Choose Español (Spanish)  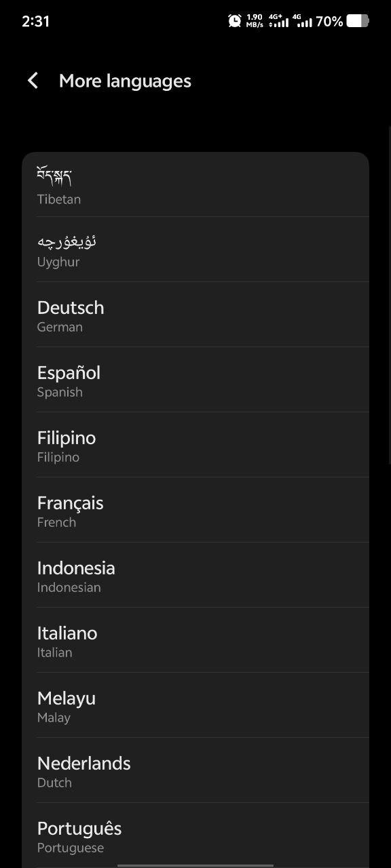(195, 380)
